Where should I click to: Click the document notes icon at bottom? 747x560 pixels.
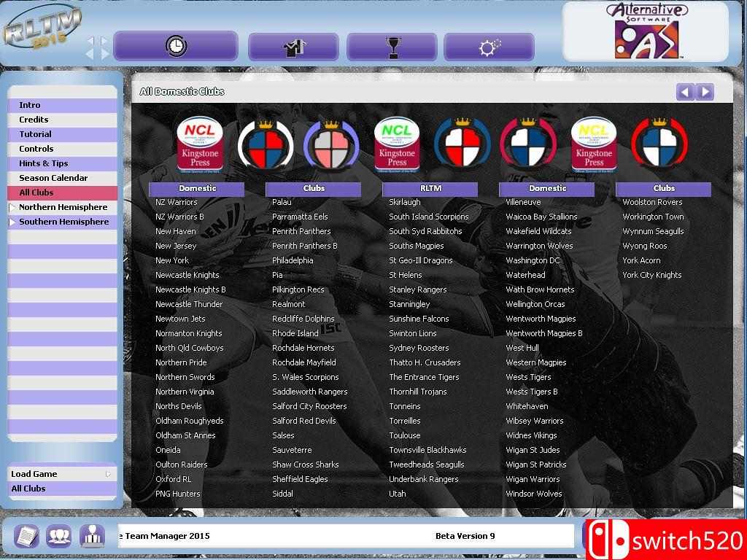[26, 536]
